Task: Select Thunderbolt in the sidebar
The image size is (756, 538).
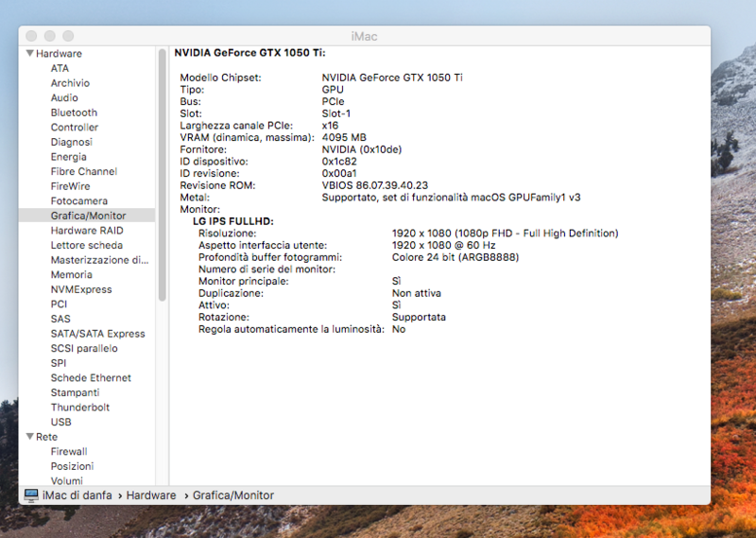Action: pos(80,408)
